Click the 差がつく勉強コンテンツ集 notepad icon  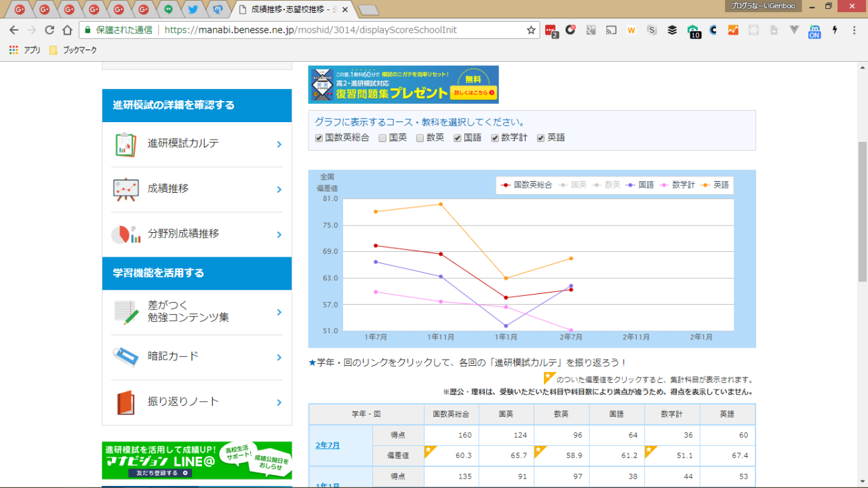pos(125,312)
